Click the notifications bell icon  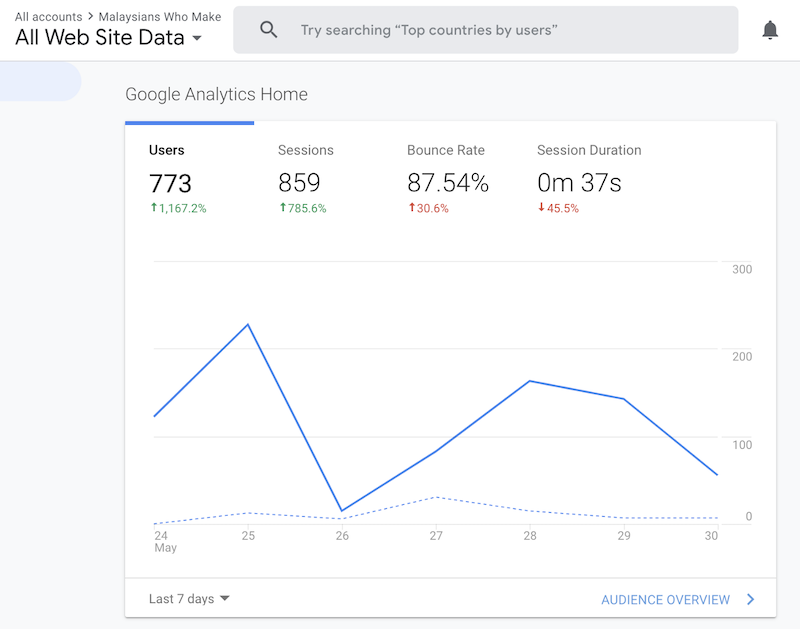[769, 30]
